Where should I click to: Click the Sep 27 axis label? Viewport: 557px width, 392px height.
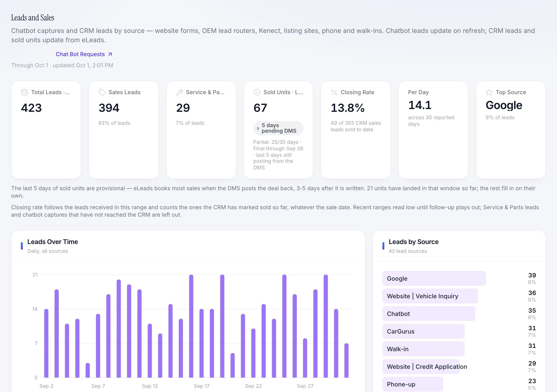click(x=305, y=386)
